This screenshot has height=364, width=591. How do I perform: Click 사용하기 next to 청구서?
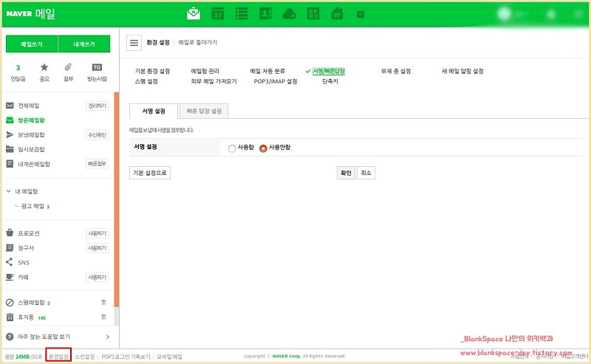[x=98, y=248]
